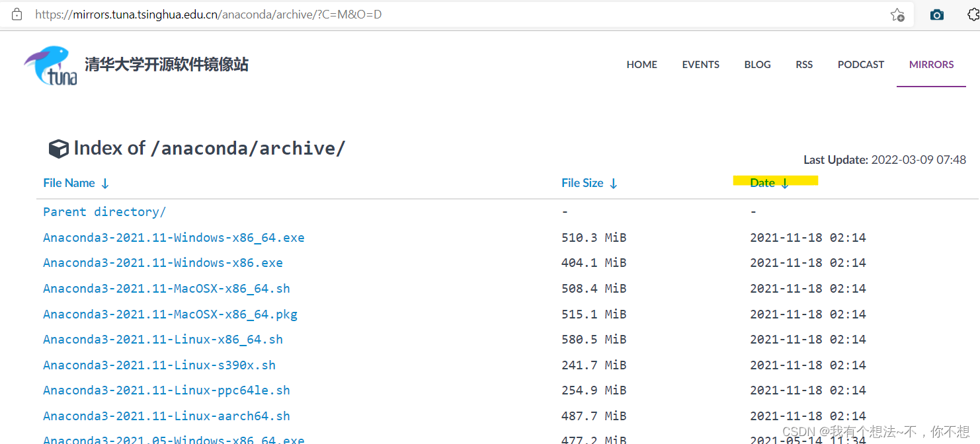Click date cell of Linux-aarch64.sh row
The height and width of the screenshot is (444, 980).
tap(808, 416)
